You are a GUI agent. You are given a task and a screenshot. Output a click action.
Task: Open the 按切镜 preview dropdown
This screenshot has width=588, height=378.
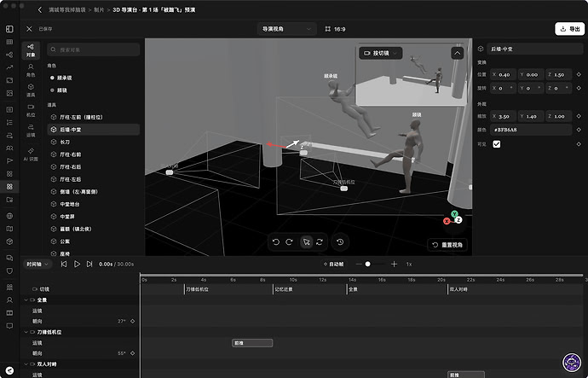point(381,53)
